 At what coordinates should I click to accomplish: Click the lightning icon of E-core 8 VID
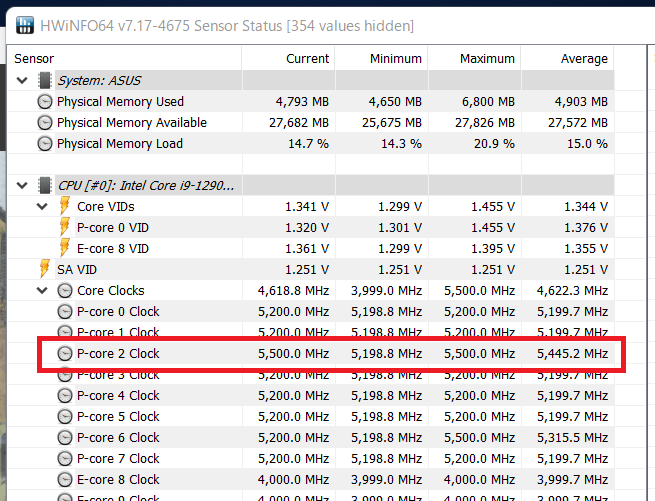click(x=64, y=248)
